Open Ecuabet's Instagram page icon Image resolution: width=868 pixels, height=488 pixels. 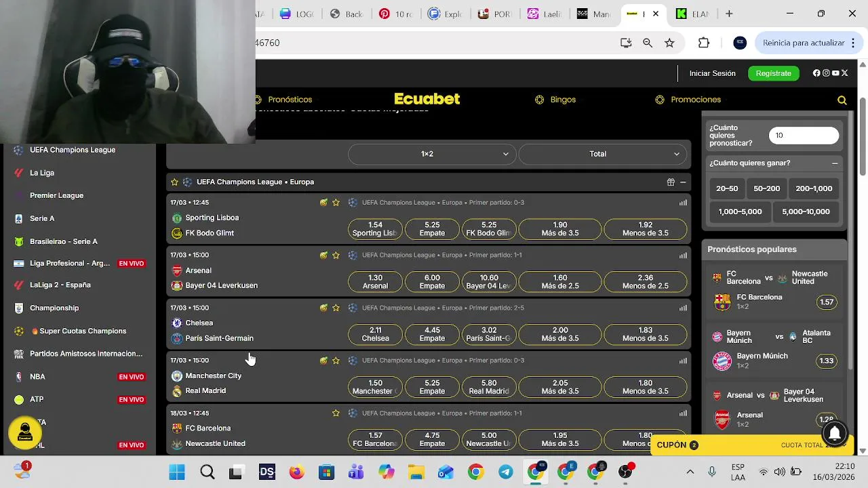[826, 73]
